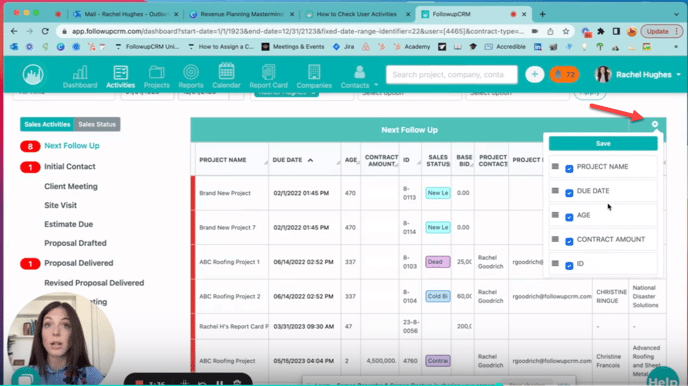Select Revised Proposal Delivered activity
The image size is (688, 386).
point(94,283)
